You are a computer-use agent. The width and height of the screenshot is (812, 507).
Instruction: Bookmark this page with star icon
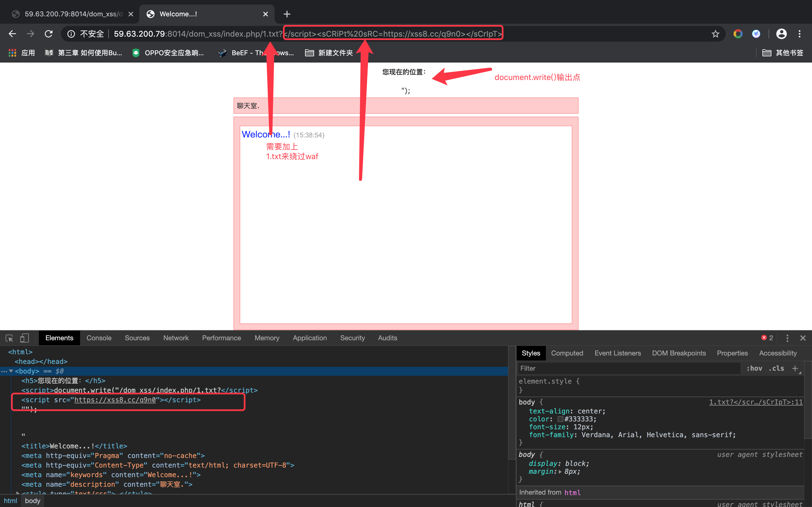tap(715, 34)
